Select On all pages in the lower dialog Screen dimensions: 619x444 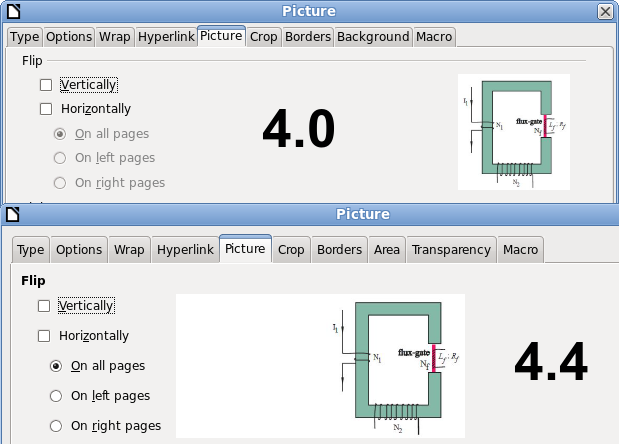click(x=58, y=366)
